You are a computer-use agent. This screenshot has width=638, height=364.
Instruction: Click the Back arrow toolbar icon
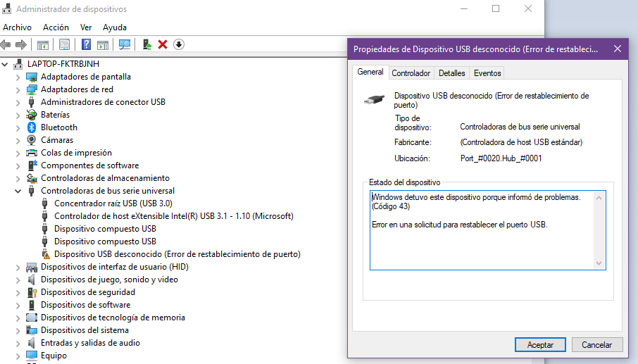[6, 45]
